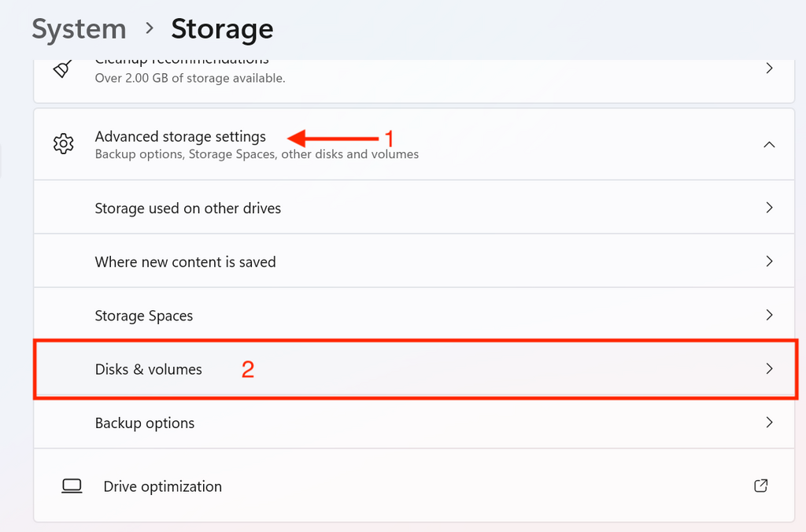Click the broom icon next to Cleanup recommendations
Viewport: 806px width, 532px height.
click(63, 68)
